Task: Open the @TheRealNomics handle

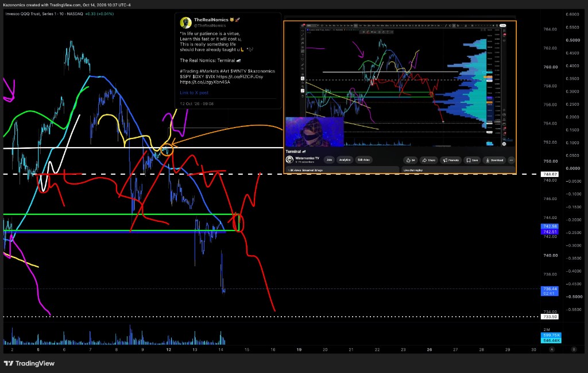Action: pyautogui.click(x=210, y=25)
